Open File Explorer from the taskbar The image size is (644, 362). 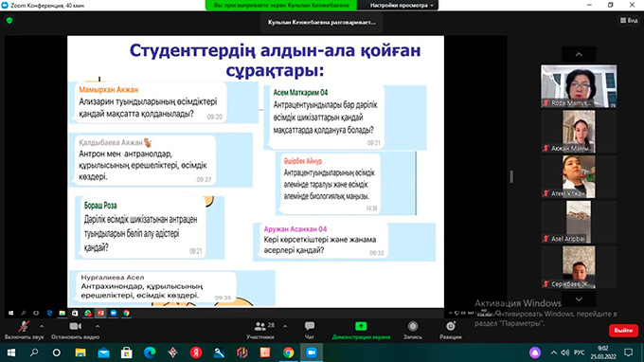[x=80, y=353]
